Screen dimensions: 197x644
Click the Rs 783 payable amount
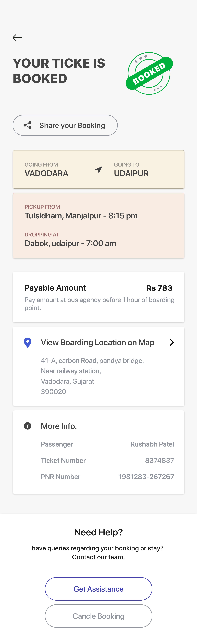pyautogui.click(x=159, y=288)
